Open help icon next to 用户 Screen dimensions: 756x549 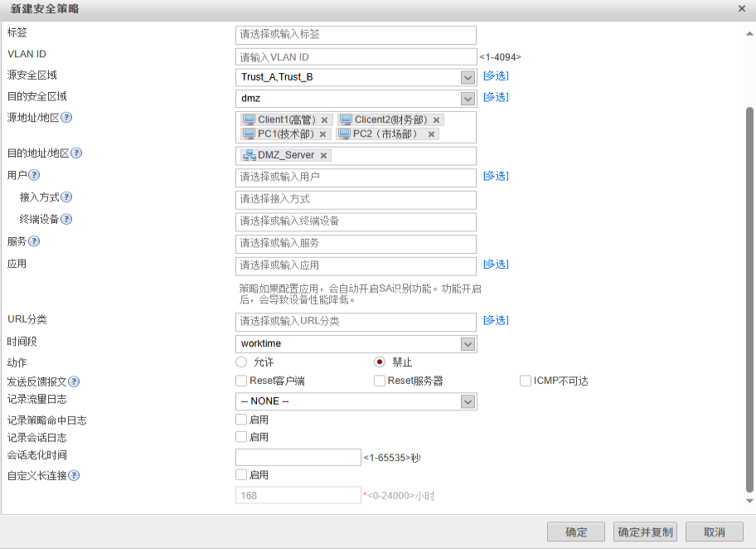tap(34, 175)
